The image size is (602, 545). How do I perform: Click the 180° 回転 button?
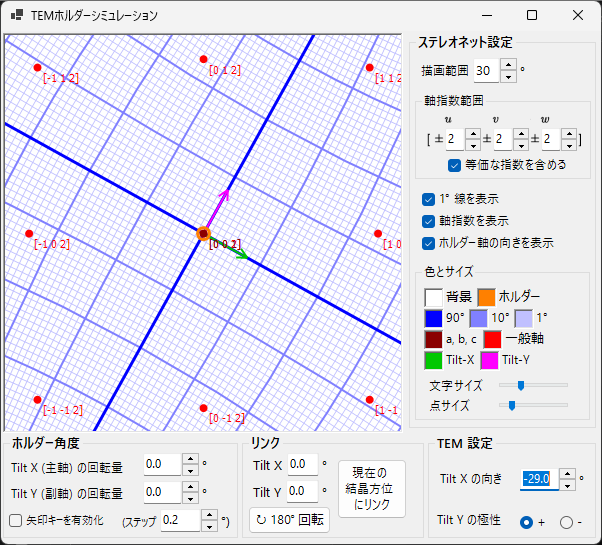pyautogui.click(x=289, y=520)
